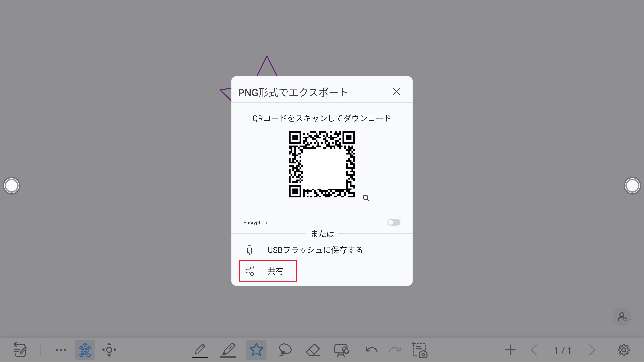Click the 共有 share option
644x362 pixels.
(268, 271)
